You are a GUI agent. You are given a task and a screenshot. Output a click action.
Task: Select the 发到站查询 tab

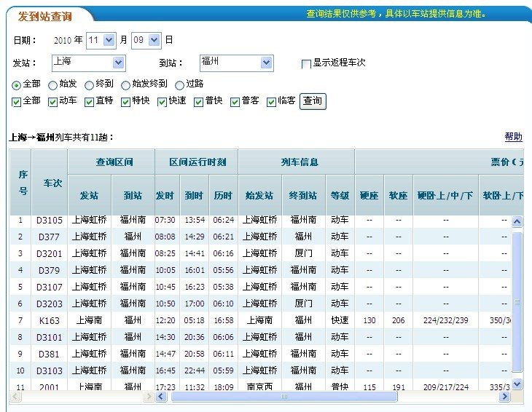(x=45, y=16)
